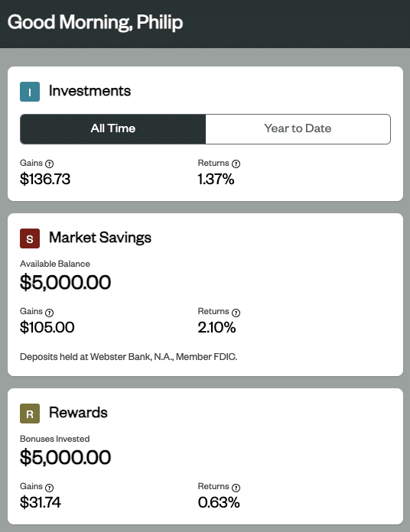Switch to Year to Date view
410x532 pixels.
298,129
